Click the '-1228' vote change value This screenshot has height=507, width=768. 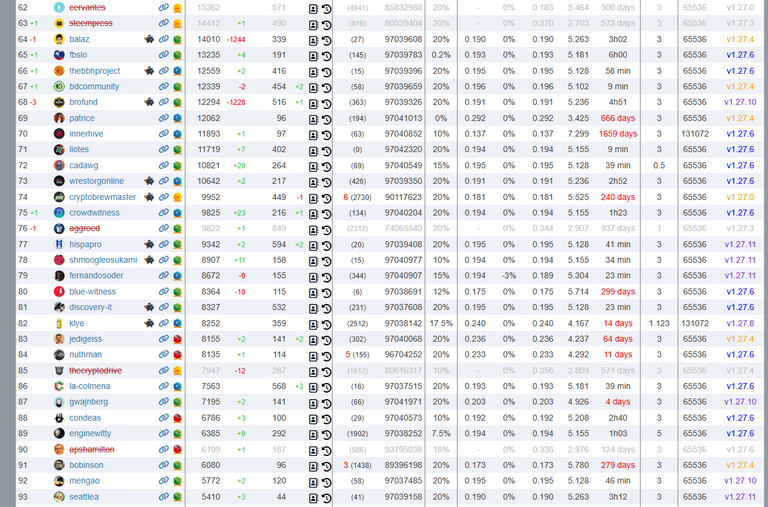click(x=236, y=103)
